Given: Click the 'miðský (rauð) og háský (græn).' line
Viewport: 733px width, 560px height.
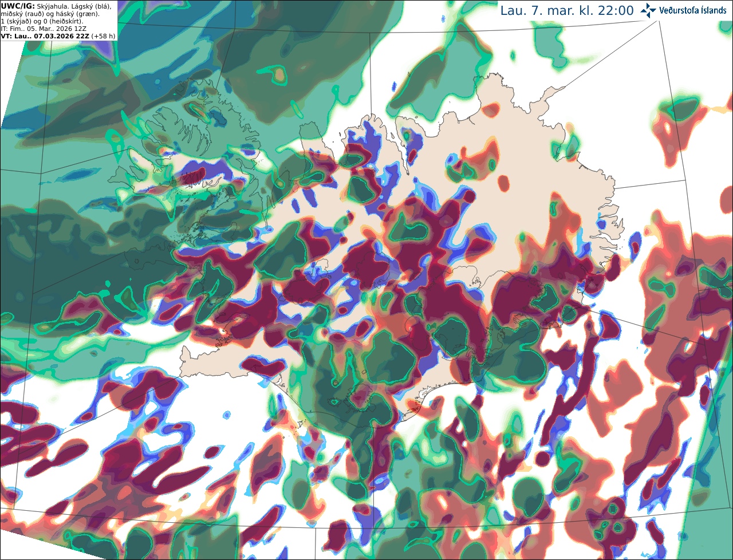Looking at the screenshot, I should click(50, 14).
